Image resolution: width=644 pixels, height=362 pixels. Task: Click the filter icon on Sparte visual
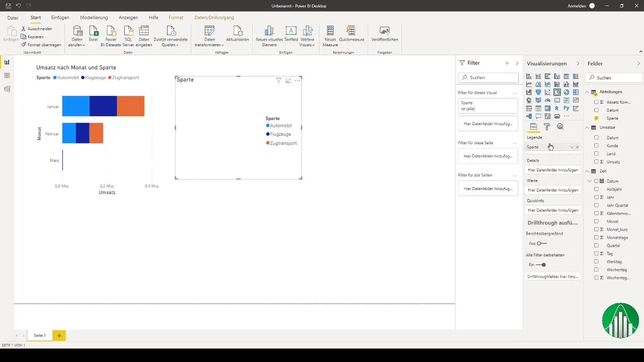278,80
